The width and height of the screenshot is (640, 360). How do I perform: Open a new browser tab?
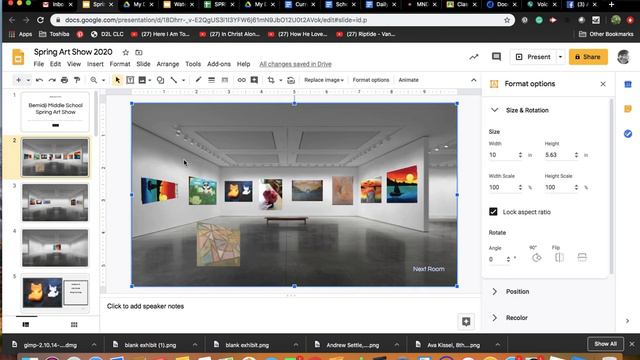pyautogui.click(x=611, y=4)
